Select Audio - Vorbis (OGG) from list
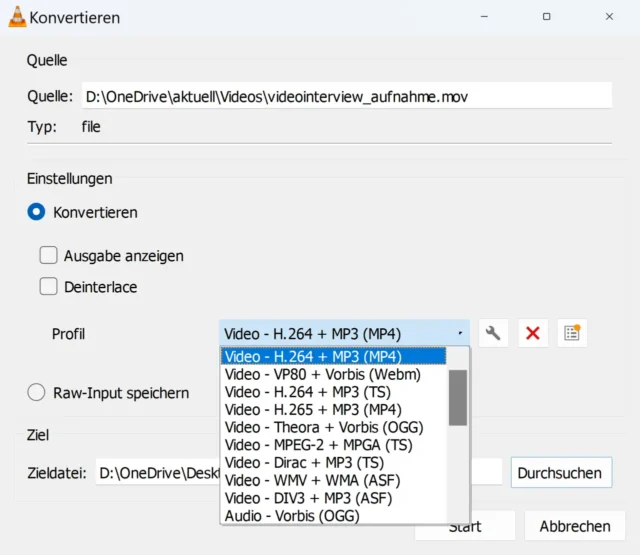Viewport: 640px width, 555px height. point(292,516)
